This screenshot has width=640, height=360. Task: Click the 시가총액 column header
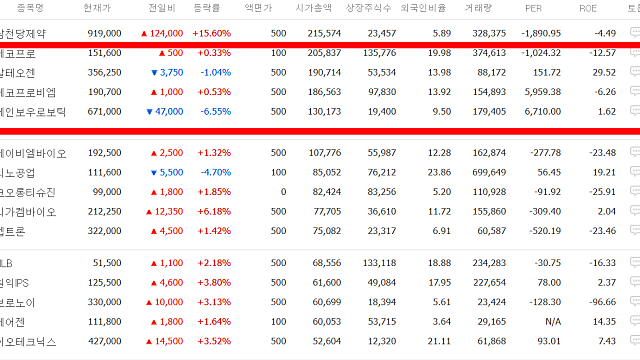(314, 8)
